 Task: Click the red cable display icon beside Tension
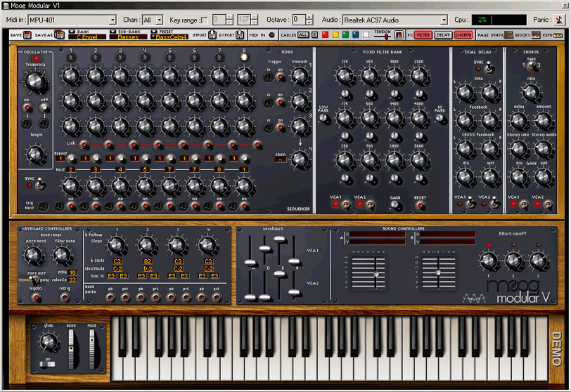coord(399,35)
